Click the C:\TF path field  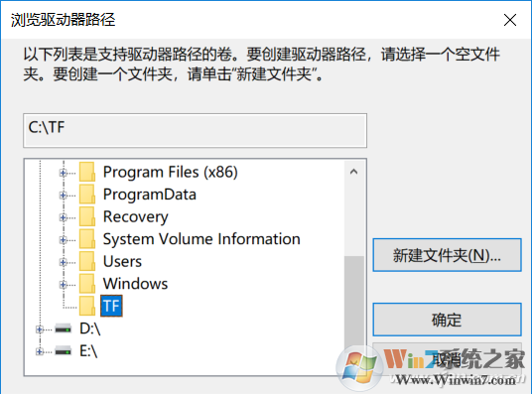[x=196, y=131]
